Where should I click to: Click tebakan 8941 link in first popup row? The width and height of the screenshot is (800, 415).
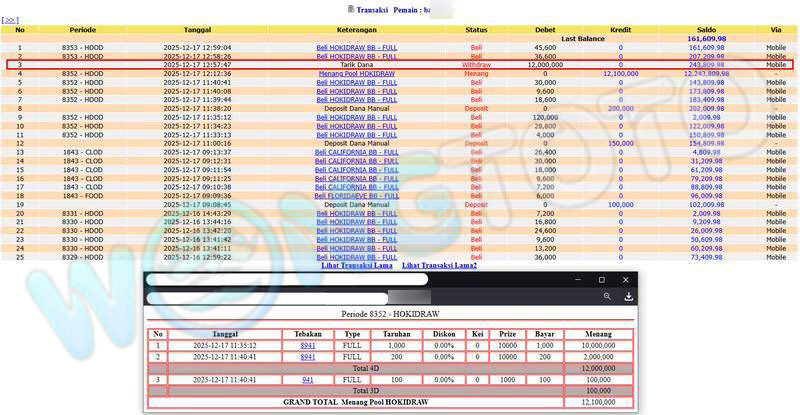308,345
